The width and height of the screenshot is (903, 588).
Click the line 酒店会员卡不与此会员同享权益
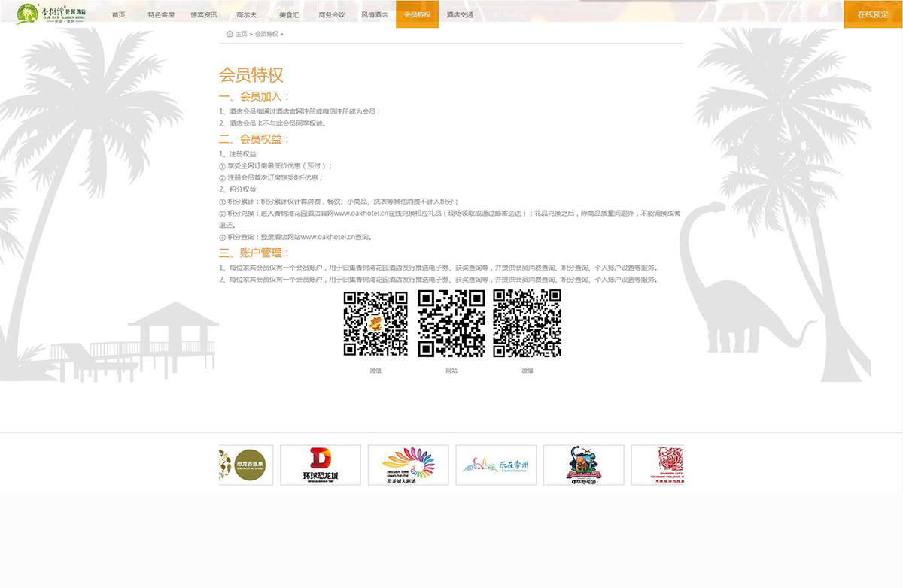(272, 123)
